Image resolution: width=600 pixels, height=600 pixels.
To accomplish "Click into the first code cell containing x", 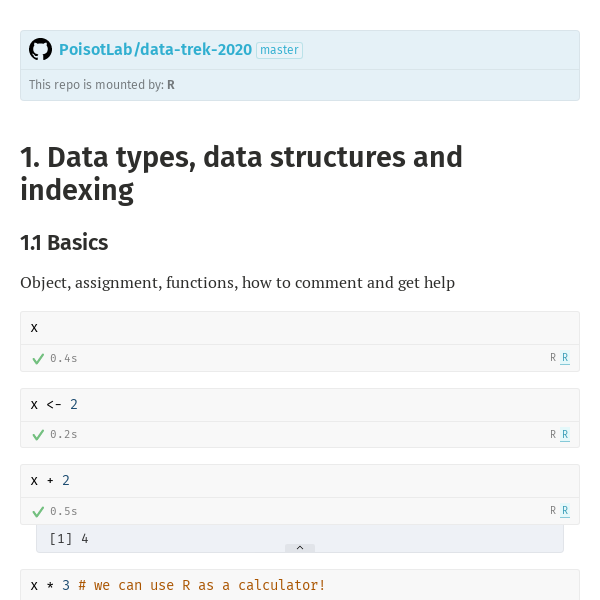I will 300,328.
